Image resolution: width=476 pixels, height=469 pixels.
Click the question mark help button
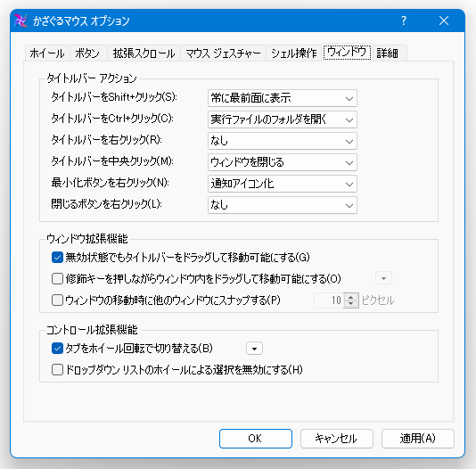(x=404, y=21)
